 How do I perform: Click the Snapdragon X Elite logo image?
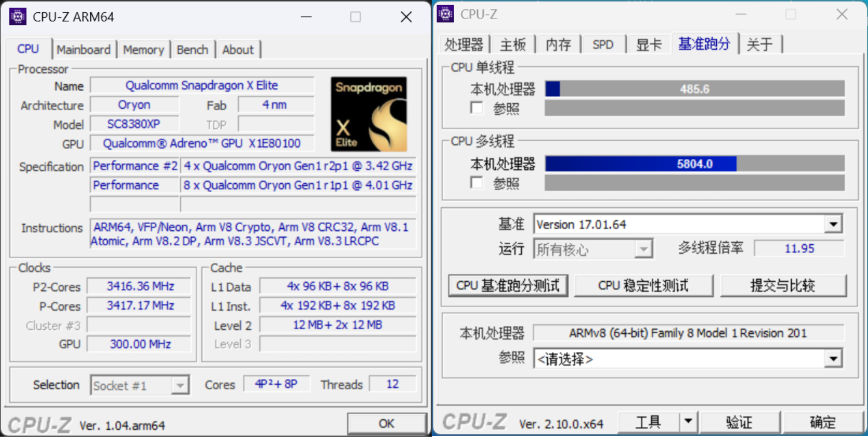coord(369,114)
